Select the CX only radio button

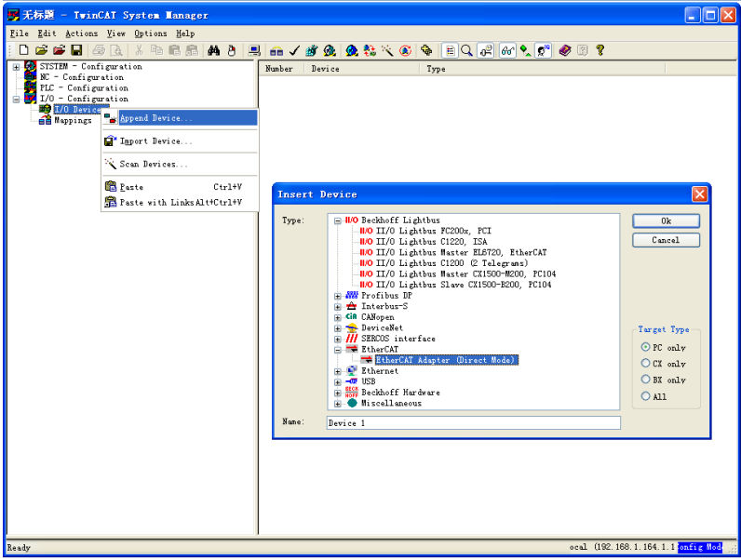click(x=645, y=363)
